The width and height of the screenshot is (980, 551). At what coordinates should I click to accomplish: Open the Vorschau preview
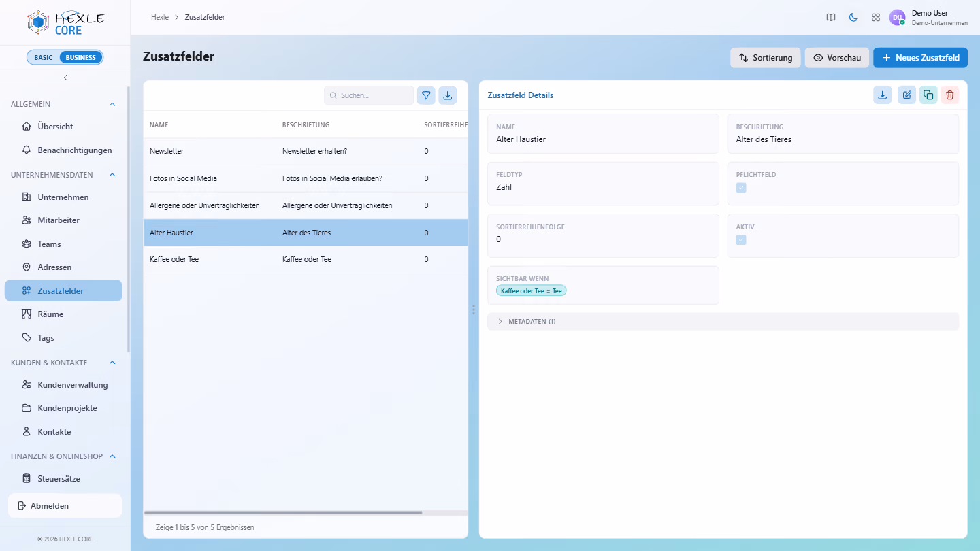pos(837,58)
